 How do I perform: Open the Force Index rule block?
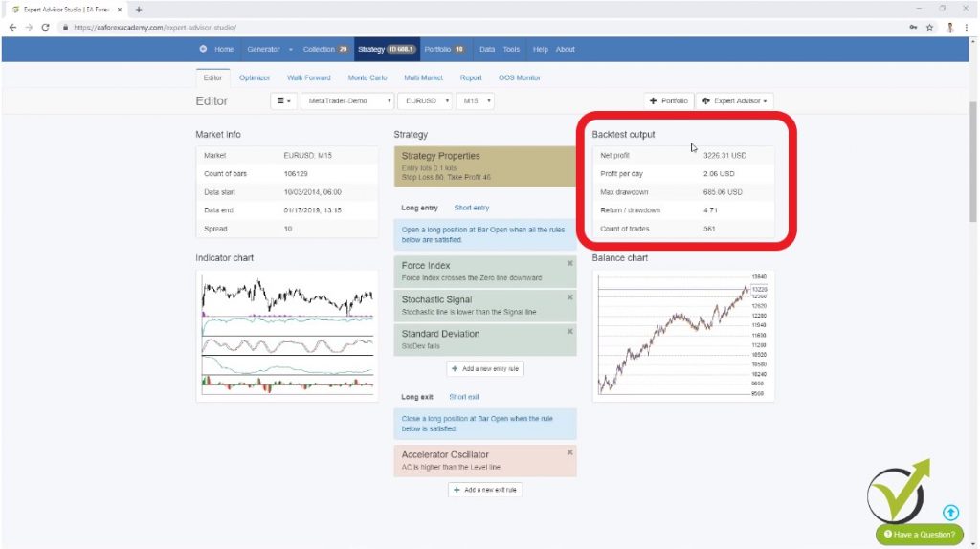[x=485, y=271]
